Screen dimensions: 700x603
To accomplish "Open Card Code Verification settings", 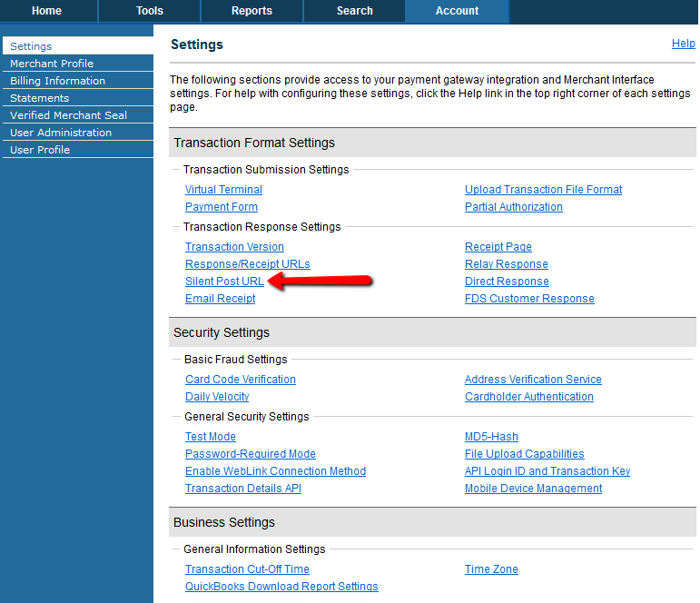I will pyautogui.click(x=240, y=380).
